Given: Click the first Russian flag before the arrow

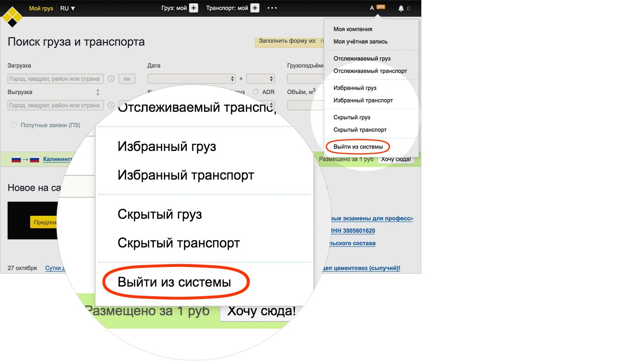Looking at the screenshot, I should tap(16, 160).
